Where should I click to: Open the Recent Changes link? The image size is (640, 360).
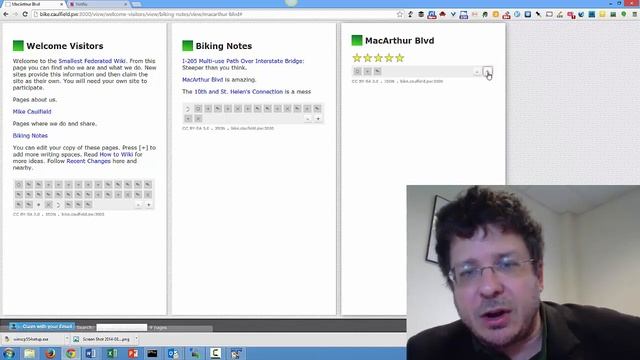click(89, 161)
